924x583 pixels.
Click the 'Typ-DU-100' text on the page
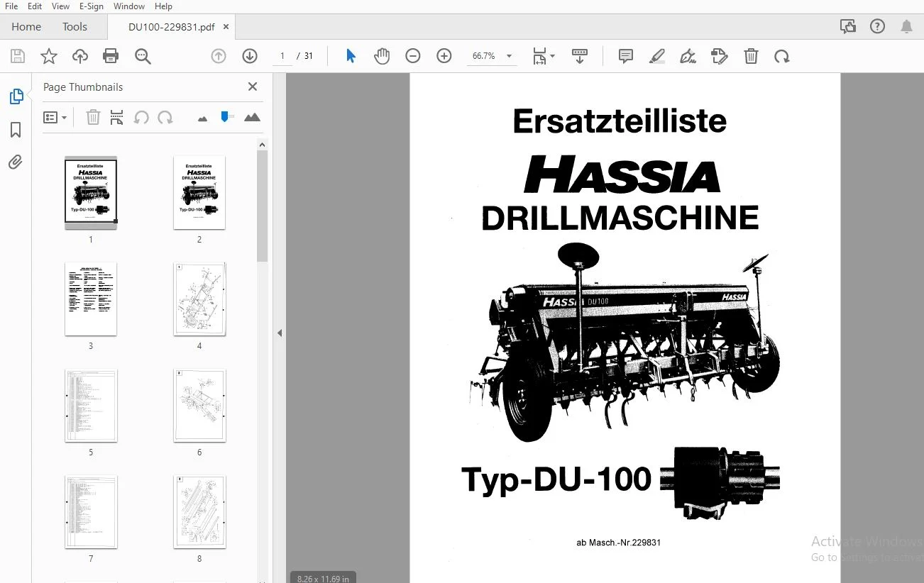[556, 479]
